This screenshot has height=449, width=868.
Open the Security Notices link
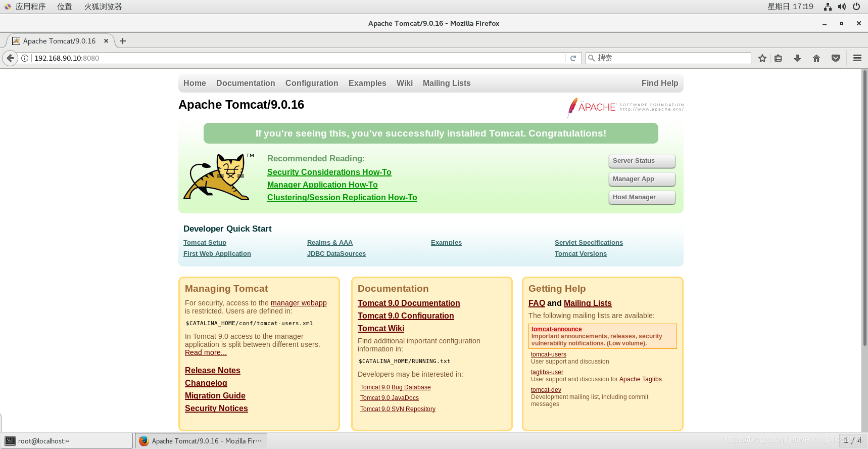[216, 409]
